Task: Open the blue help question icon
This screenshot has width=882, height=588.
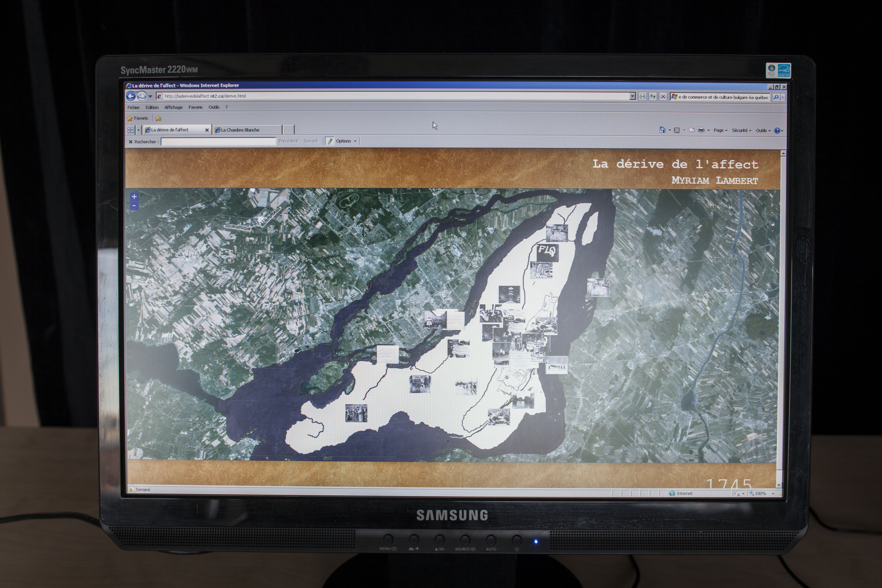Action: (x=777, y=131)
